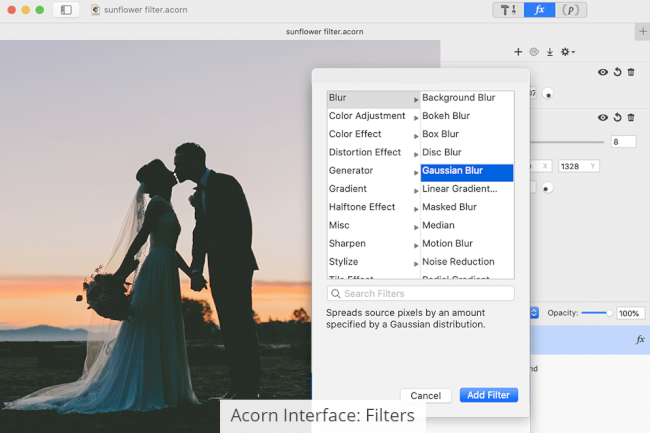Choose Disc Blur filter
Screen dimensions: 650x433
pyautogui.click(x=467, y=152)
